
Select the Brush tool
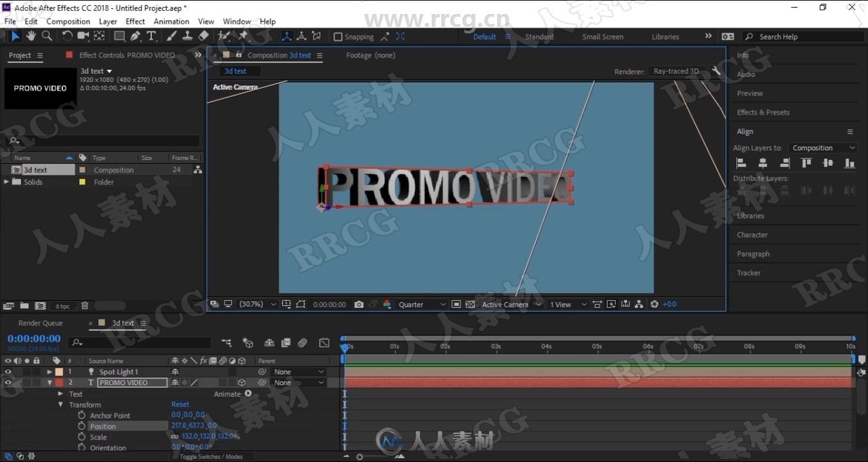click(x=172, y=36)
